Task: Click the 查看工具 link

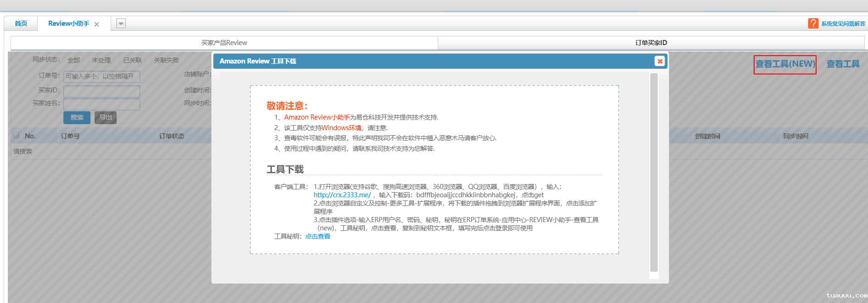Action: [x=843, y=64]
